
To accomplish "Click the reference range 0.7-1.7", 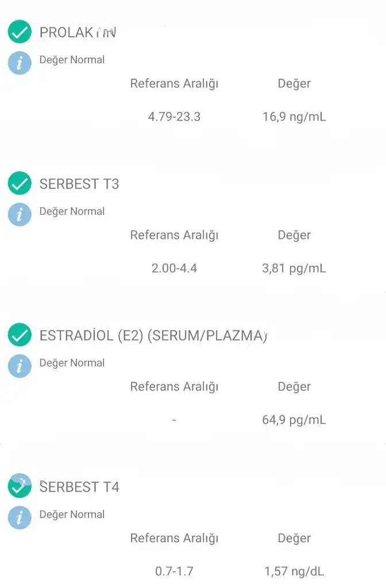I will pyautogui.click(x=174, y=571).
